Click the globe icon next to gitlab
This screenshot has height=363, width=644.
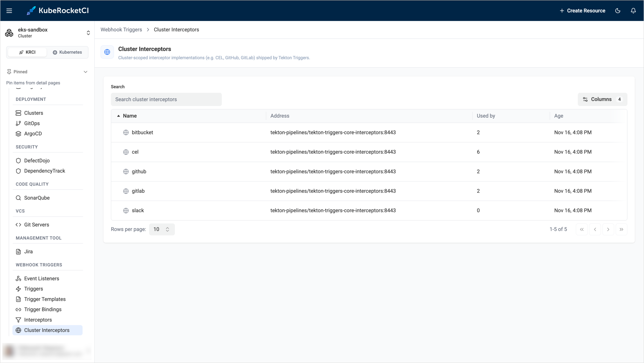[126, 191]
